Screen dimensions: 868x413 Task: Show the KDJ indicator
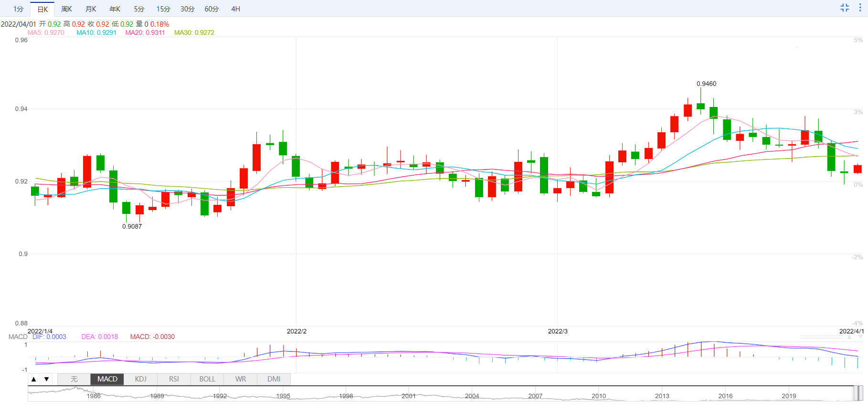click(x=140, y=379)
